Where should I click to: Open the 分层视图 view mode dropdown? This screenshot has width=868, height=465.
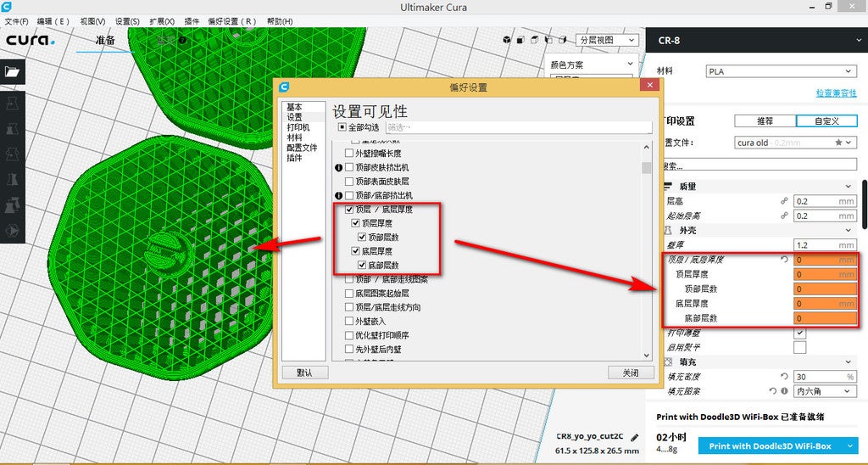tap(607, 41)
